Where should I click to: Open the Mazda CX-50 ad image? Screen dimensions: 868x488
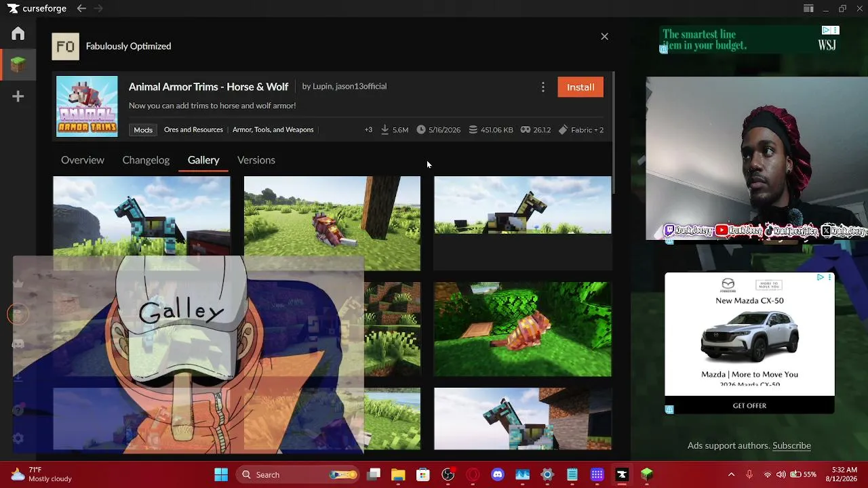[x=750, y=335]
